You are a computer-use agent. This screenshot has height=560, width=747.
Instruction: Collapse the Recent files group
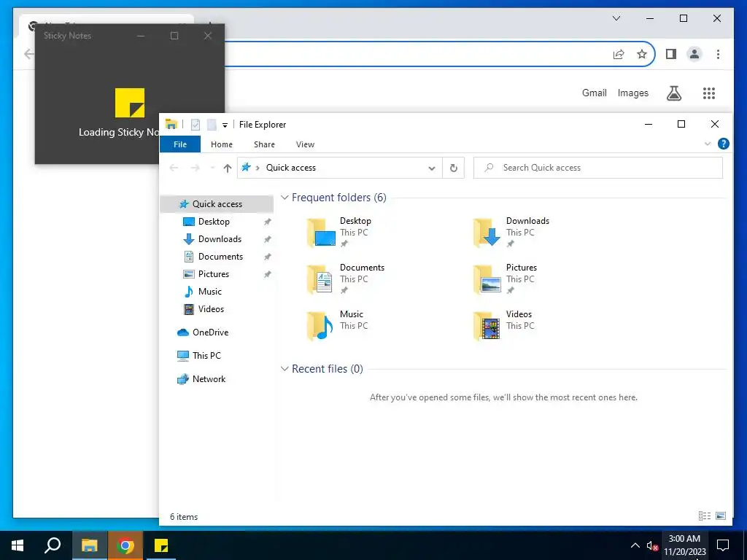(x=285, y=368)
